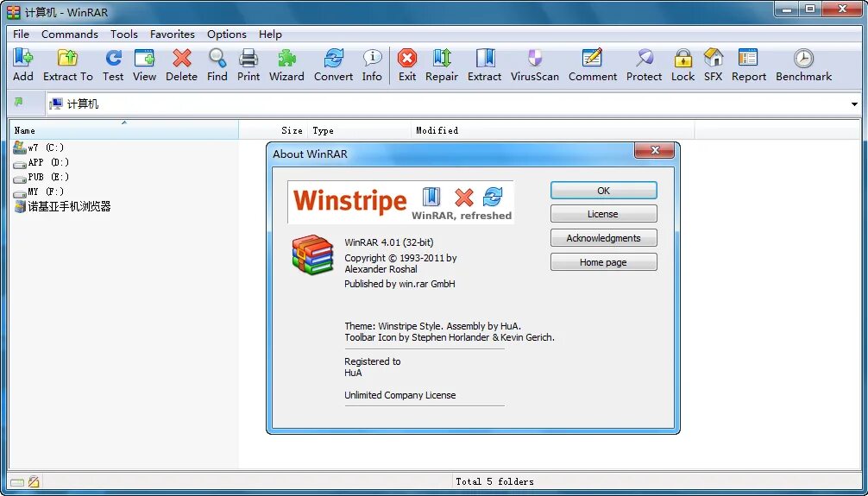Click the Repair archive icon
Screen dimensions: 868x496
click(442, 58)
